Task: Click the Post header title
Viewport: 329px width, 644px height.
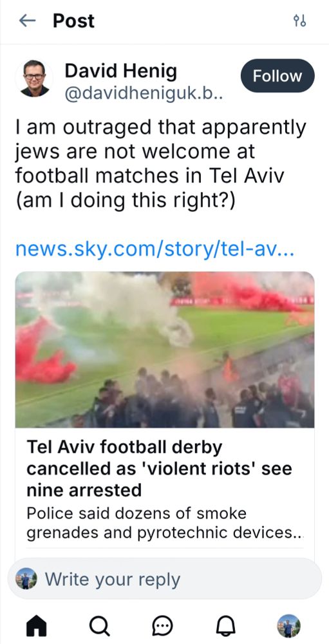Action: [x=73, y=21]
